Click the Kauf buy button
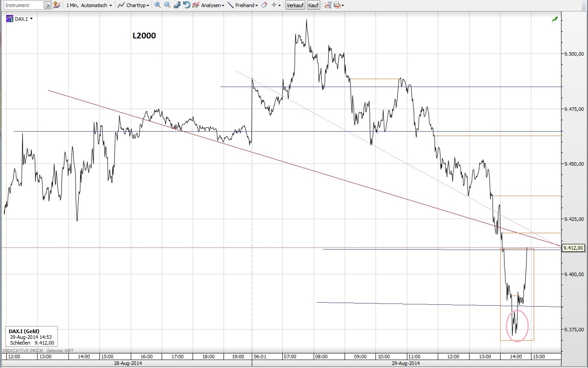This screenshot has height=368, width=588. 313,5
